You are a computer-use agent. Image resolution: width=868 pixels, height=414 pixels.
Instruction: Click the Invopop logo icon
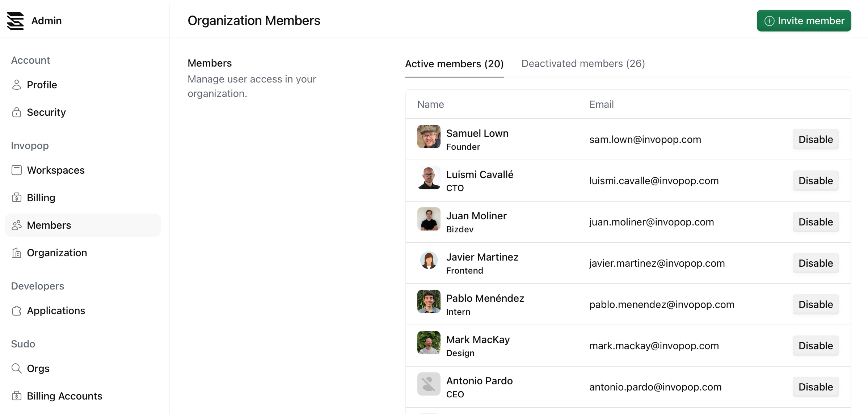point(15,21)
